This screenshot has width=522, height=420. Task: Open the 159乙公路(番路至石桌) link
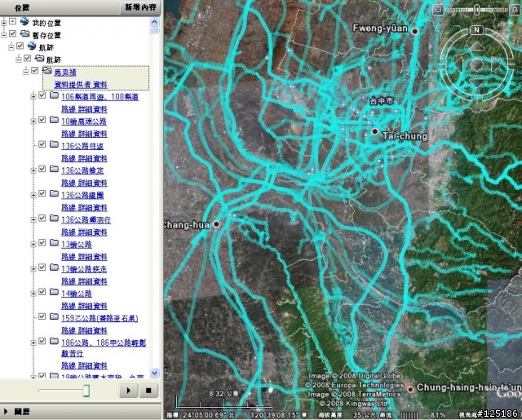click(100, 318)
